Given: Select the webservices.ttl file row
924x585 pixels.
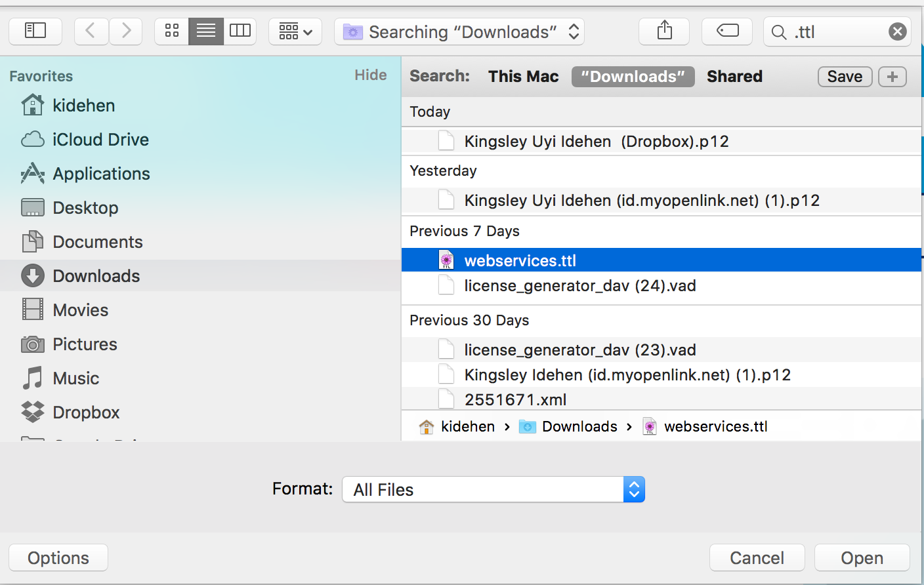Looking at the screenshot, I should point(661,260).
